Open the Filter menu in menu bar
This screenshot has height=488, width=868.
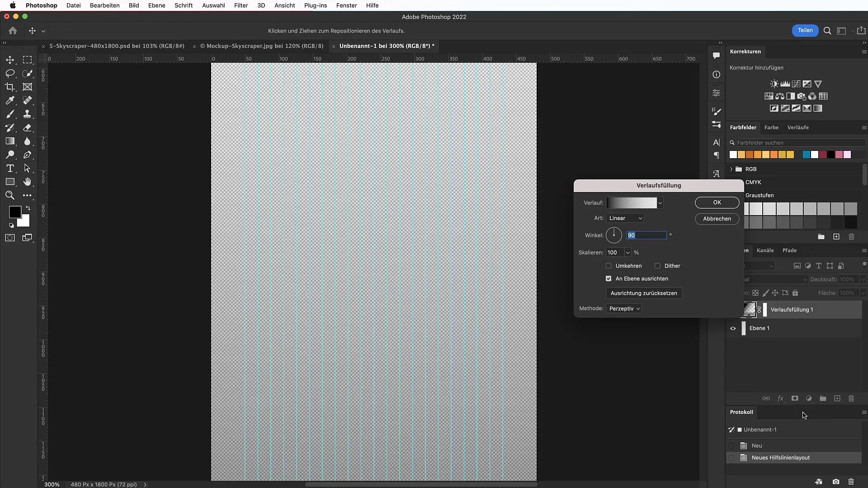241,5
